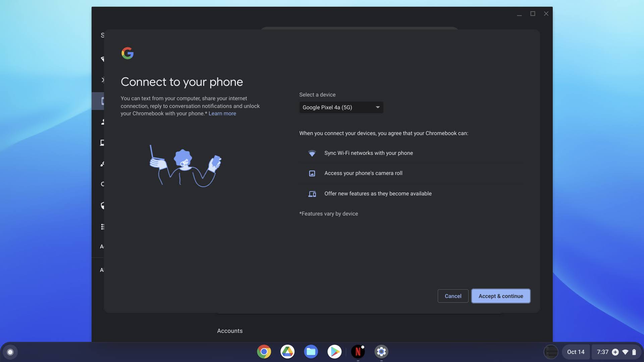Open Google Drive from the shelf
Screen dimensions: 644x362
(x=287, y=352)
